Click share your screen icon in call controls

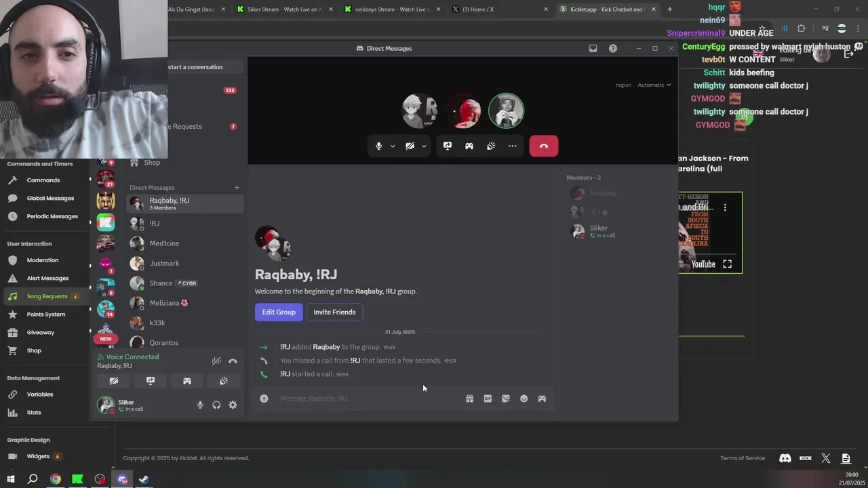click(448, 146)
